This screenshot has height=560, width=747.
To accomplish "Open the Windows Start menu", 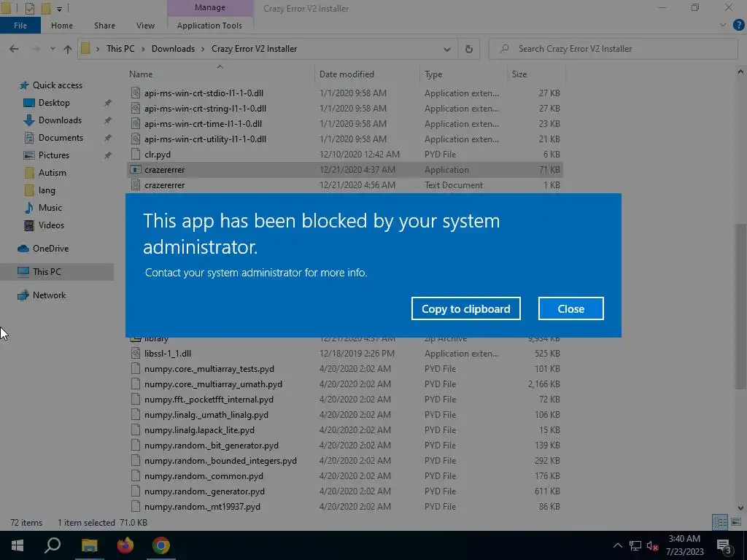I will [18, 545].
